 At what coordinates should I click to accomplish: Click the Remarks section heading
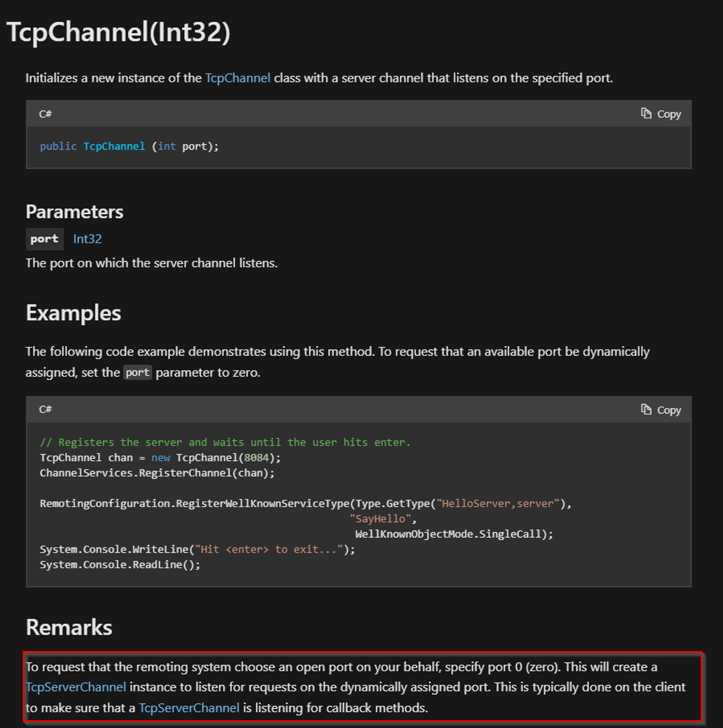click(68, 627)
